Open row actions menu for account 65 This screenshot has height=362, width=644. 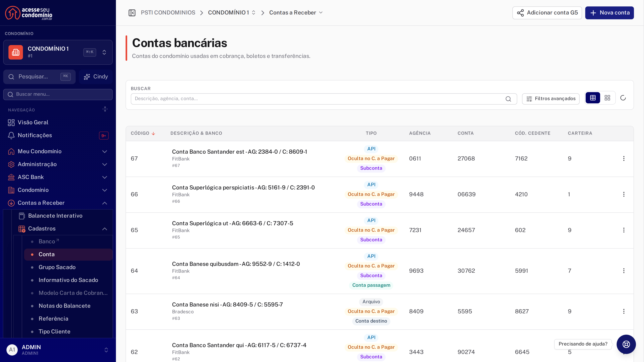[623, 230]
